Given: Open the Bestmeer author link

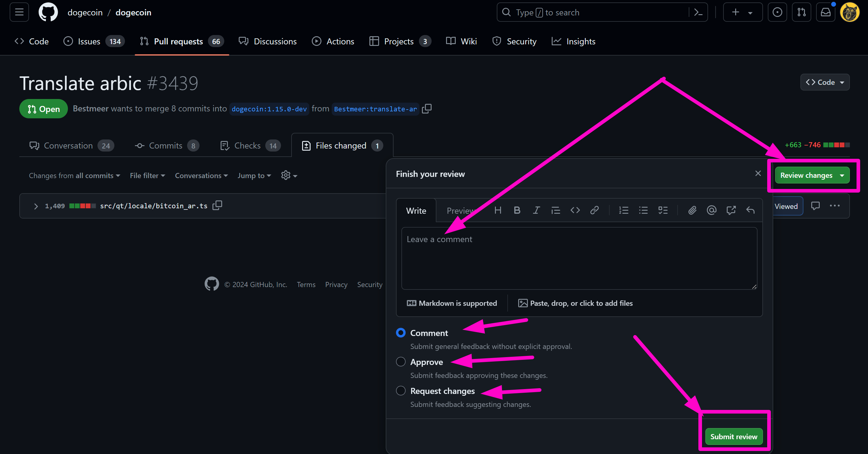Looking at the screenshot, I should point(91,109).
